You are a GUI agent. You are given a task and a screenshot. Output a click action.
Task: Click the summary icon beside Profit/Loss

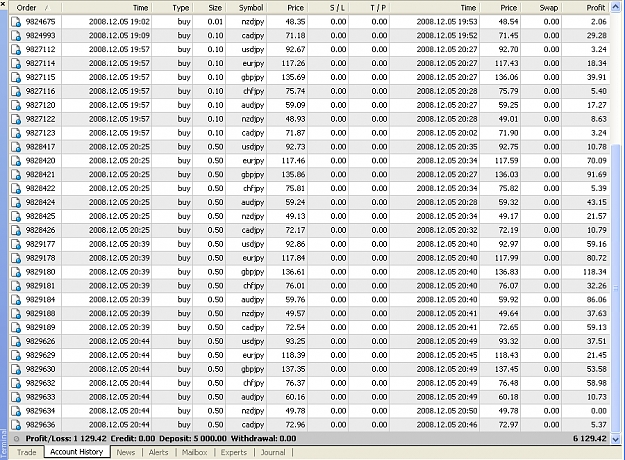pos(16,439)
